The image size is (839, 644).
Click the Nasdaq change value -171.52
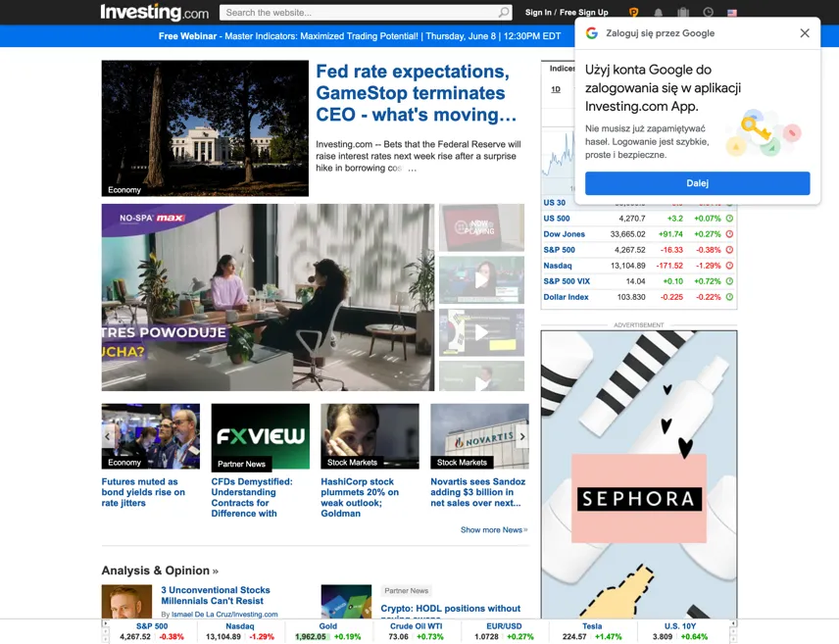point(671,266)
